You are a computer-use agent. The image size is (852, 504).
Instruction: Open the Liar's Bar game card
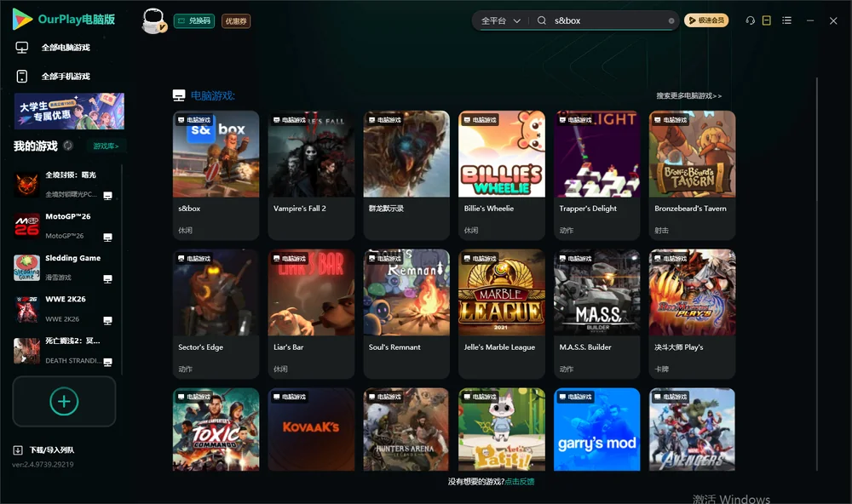coord(311,314)
